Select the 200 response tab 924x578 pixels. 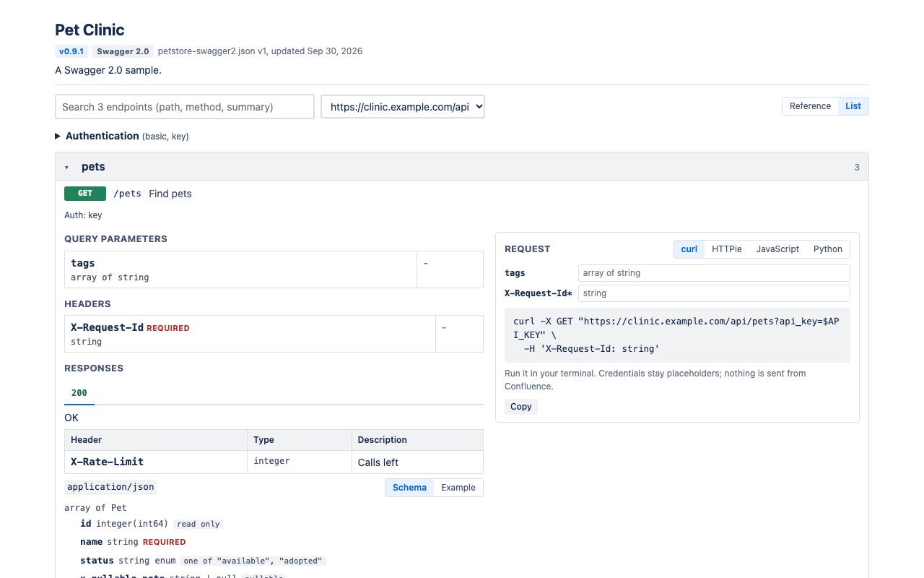click(x=79, y=393)
